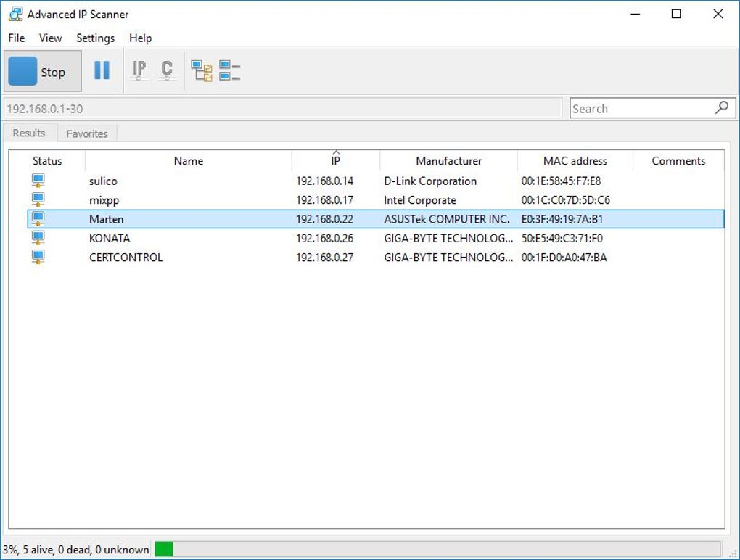The image size is (740, 560).
Task: Click IP address 192.168.0.27
Action: pyautogui.click(x=325, y=258)
